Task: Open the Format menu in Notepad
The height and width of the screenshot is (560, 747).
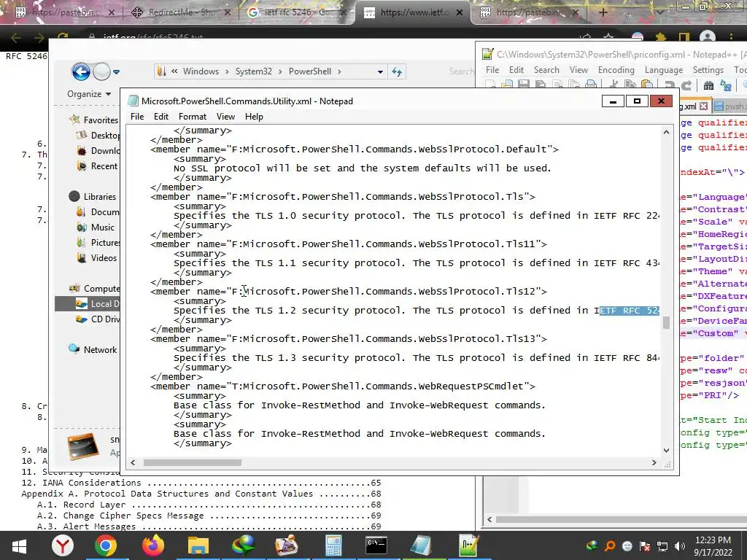Action: pos(193,117)
